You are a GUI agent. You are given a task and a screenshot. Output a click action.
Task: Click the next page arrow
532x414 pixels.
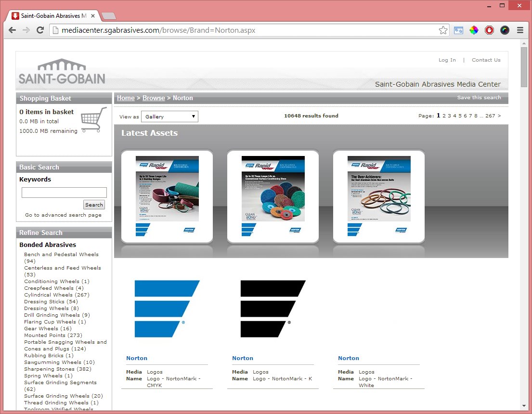click(499, 116)
